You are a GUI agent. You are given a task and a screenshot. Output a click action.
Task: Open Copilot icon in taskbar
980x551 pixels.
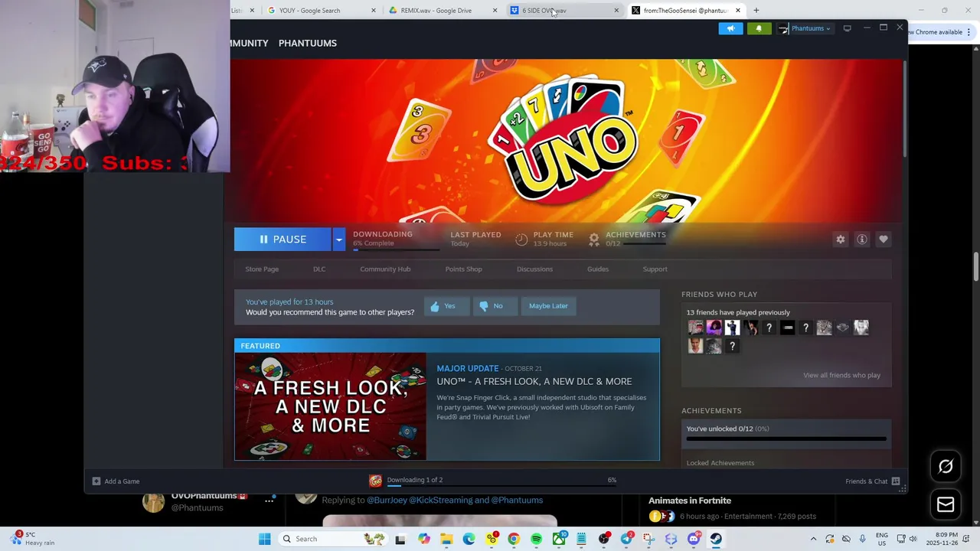424,539
